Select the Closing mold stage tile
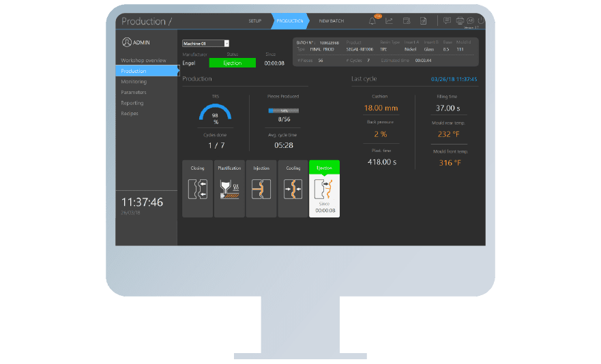 click(x=197, y=189)
